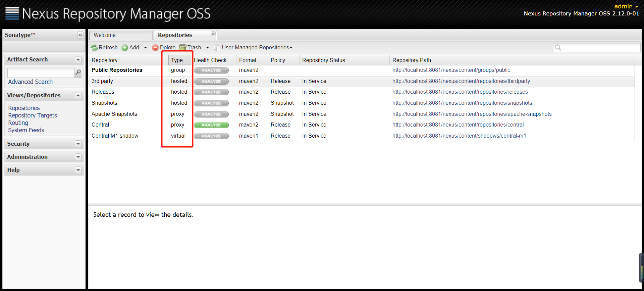Screen dimensions: 644x291
Task: Click Analyze for Public Repositories
Action: pyautogui.click(x=211, y=70)
